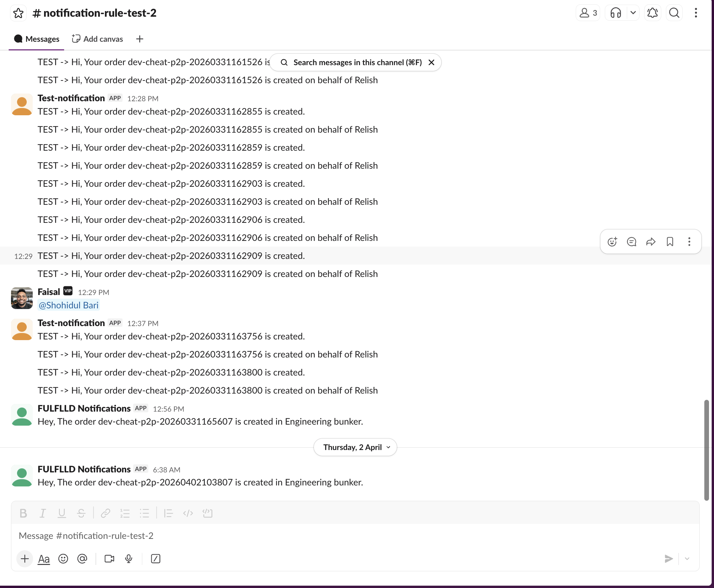The width and height of the screenshot is (714, 588).
Task: Expand huddle options chevron
Action: (633, 13)
